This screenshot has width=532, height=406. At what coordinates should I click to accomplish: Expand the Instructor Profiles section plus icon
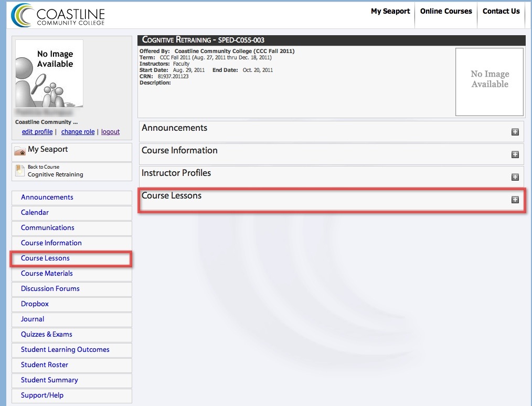tap(515, 177)
